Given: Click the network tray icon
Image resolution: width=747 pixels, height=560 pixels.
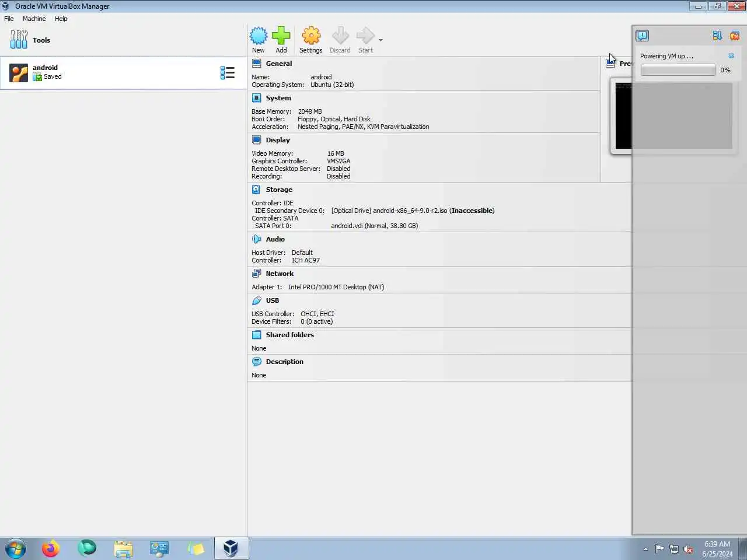Looking at the screenshot, I should tap(674, 549).
